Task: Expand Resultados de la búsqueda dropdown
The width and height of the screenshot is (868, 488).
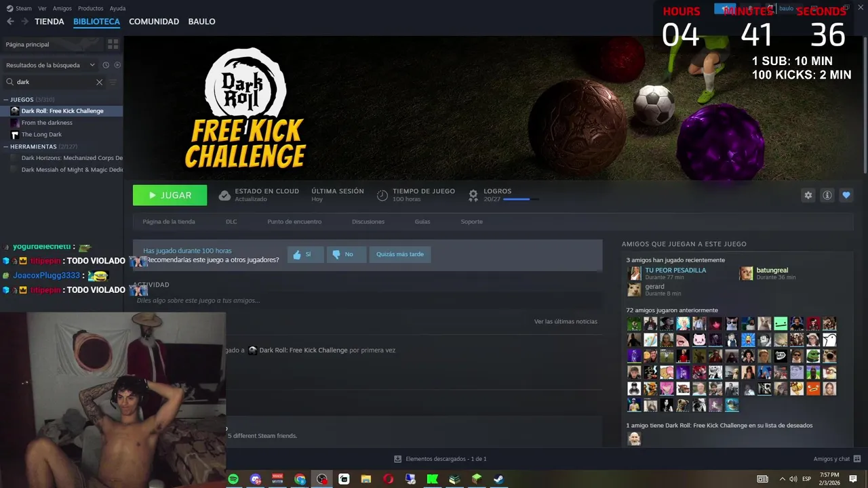Action: tap(51, 65)
